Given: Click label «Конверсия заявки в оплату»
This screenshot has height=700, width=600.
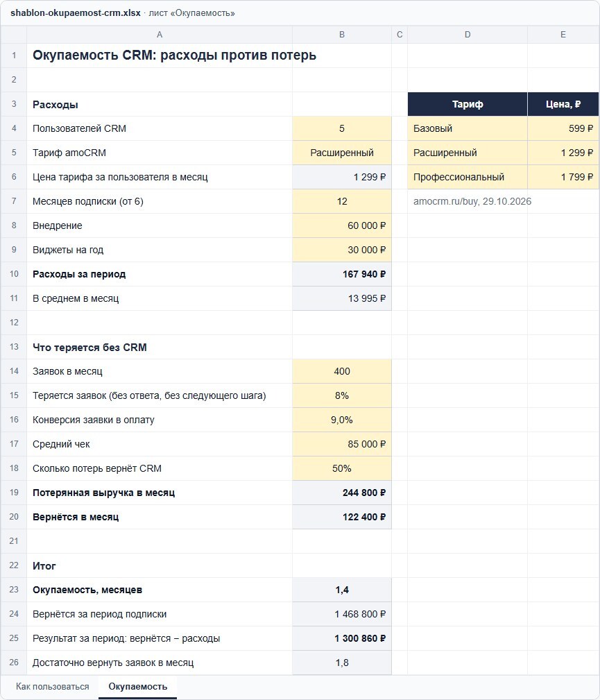Looking at the screenshot, I should coord(94,420).
